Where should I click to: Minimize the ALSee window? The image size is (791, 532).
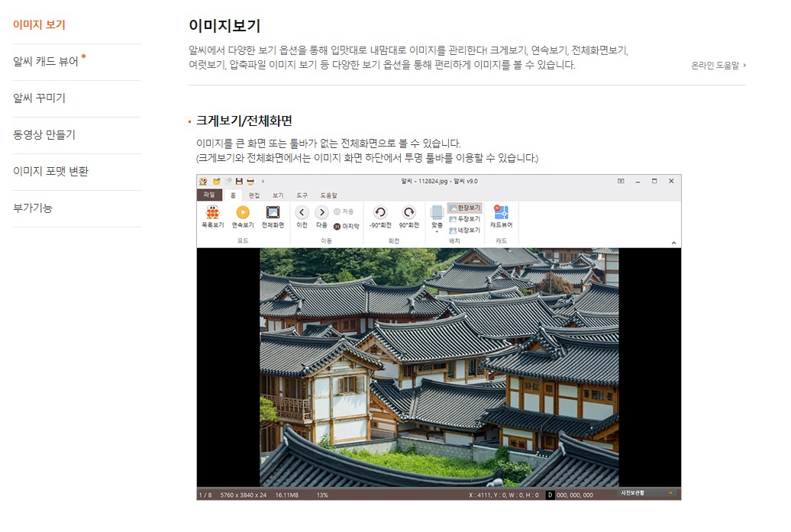pyautogui.click(x=638, y=181)
